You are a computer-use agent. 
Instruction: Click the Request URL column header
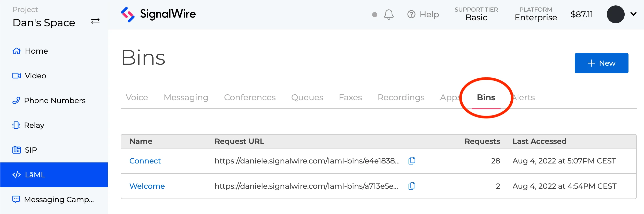(x=239, y=141)
